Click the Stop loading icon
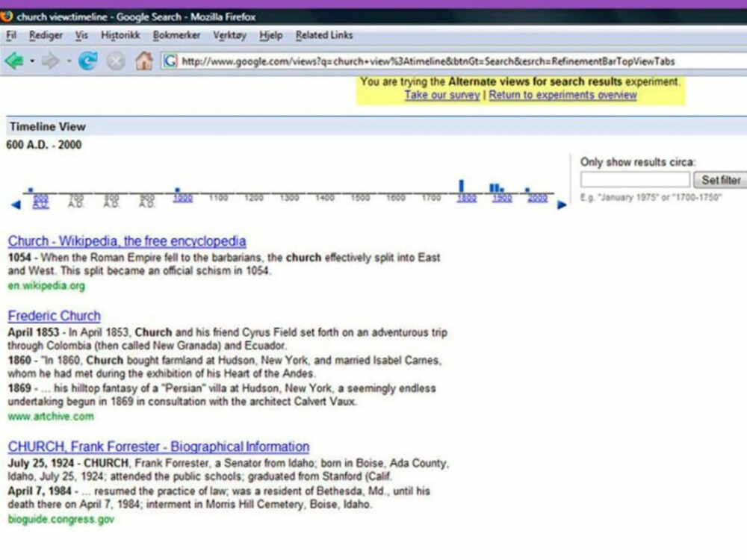 coord(115,61)
